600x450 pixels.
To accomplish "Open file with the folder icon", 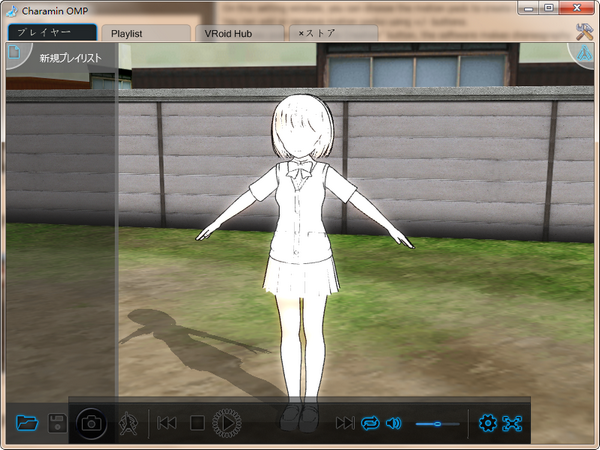I will 28,423.
